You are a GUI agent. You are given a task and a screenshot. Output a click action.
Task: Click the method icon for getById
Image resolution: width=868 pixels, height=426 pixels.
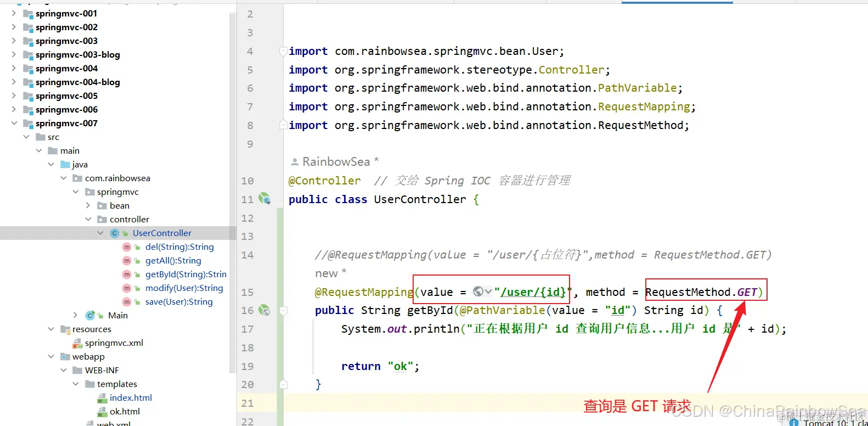(127, 274)
